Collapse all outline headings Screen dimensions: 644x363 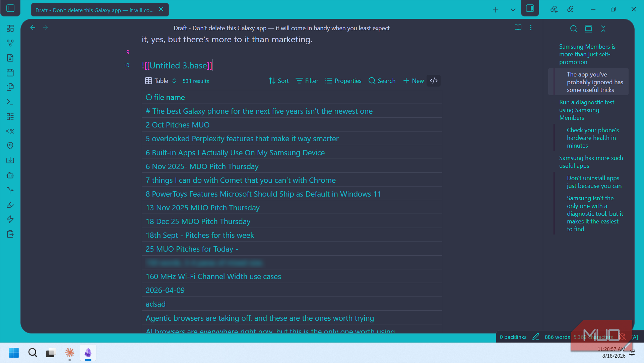pos(603,29)
